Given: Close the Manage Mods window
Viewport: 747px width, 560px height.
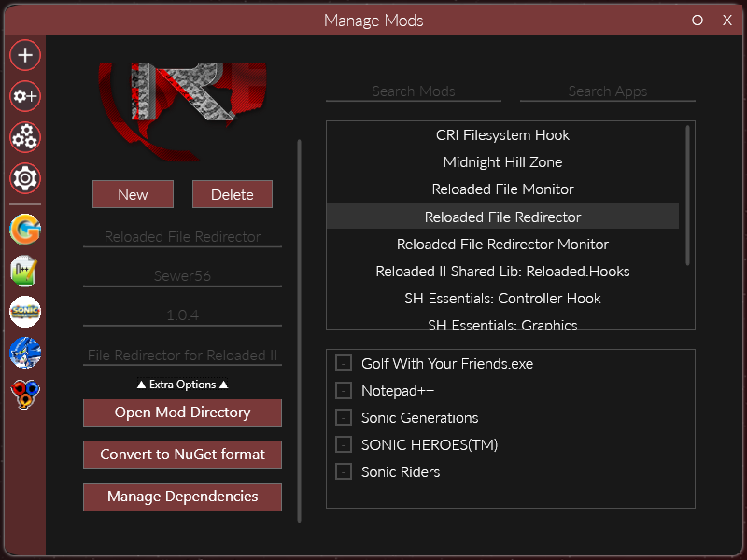Looking at the screenshot, I should (x=727, y=21).
